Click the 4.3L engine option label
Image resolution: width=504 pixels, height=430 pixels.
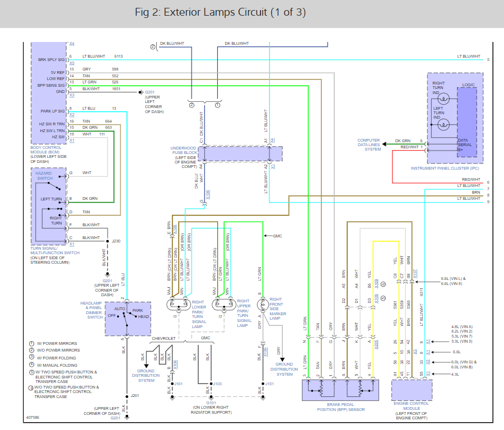455,375
